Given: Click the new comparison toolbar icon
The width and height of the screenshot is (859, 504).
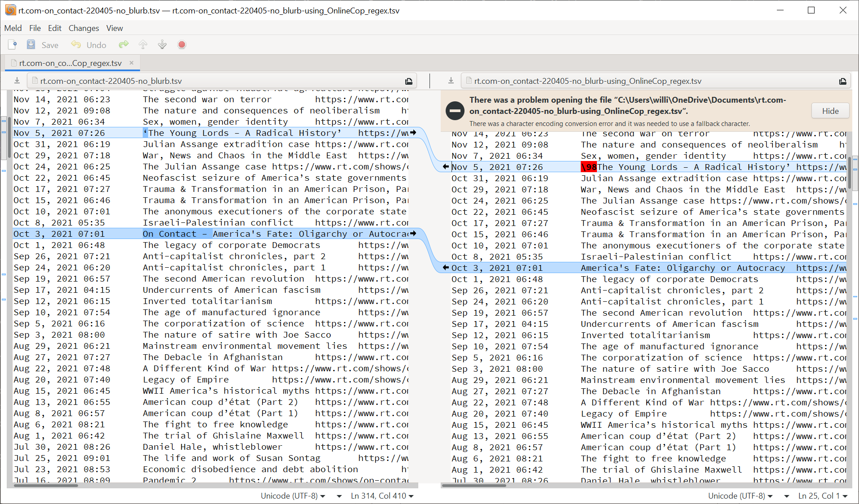Looking at the screenshot, I should pos(13,45).
